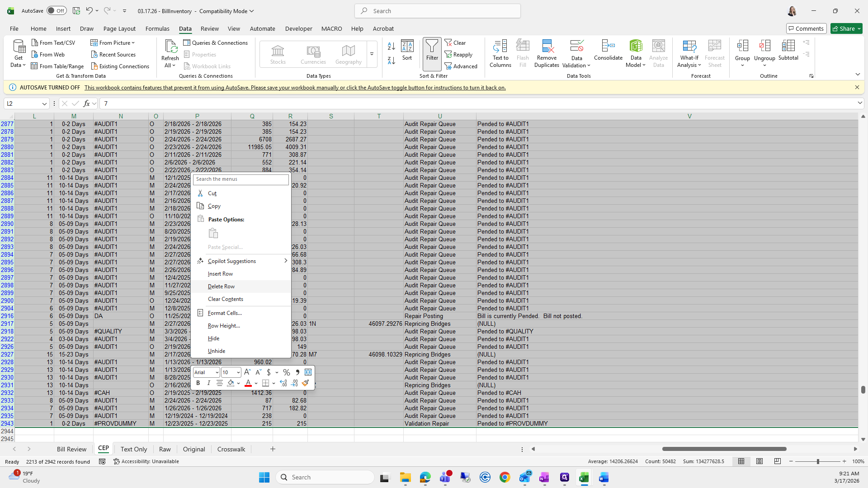Click Bold in the mini toolbar

[198, 383]
